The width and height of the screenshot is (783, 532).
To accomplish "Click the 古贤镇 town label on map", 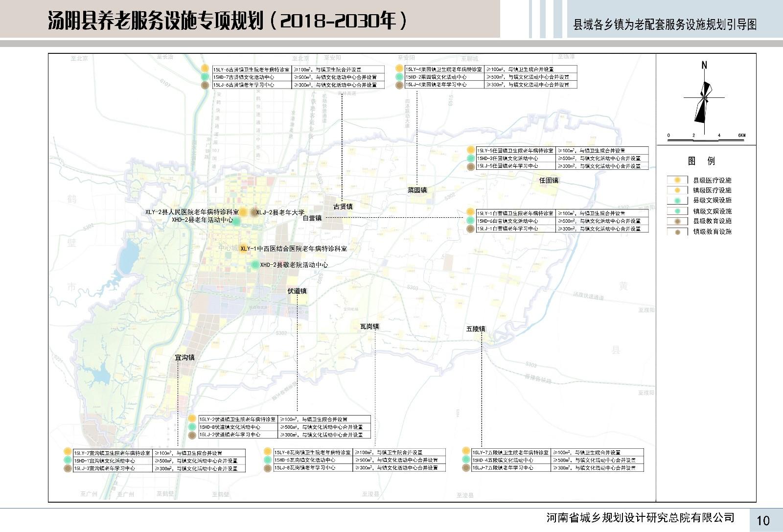I will (x=343, y=207).
